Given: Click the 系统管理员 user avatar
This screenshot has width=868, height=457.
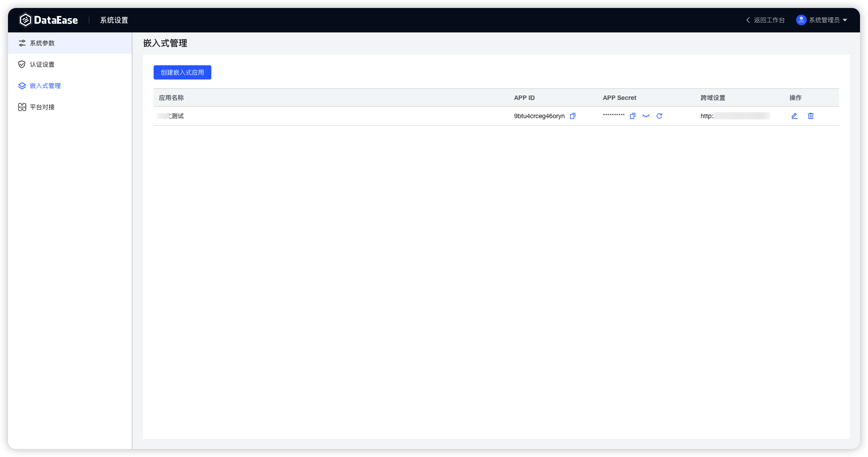Looking at the screenshot, I should [x=801, y=20].
